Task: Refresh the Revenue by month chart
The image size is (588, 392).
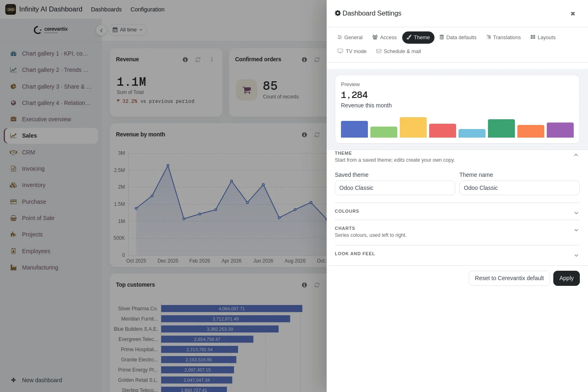Action: [x=317, y=135]
